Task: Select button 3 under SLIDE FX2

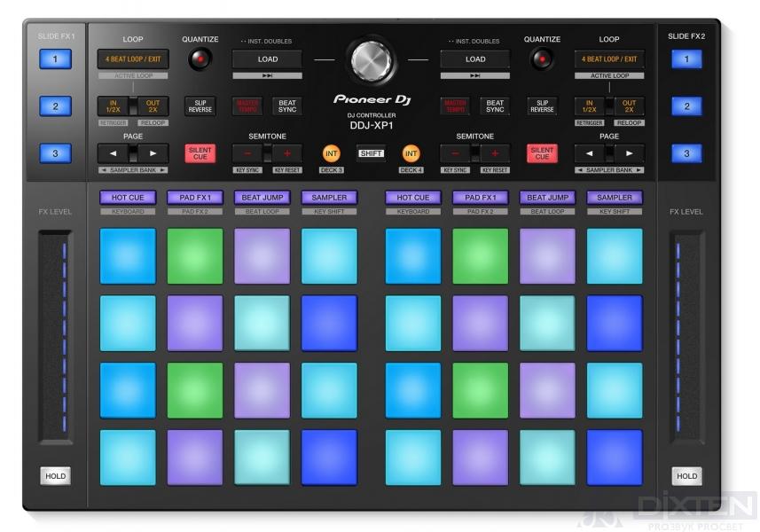Action: click(686, 153)
